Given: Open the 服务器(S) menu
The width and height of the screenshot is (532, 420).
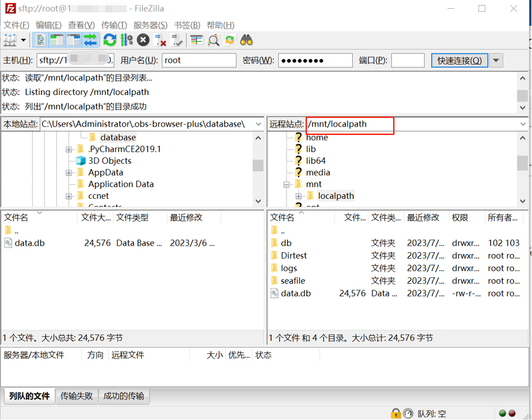Looking at the screenshot, I should pos(151,25).
